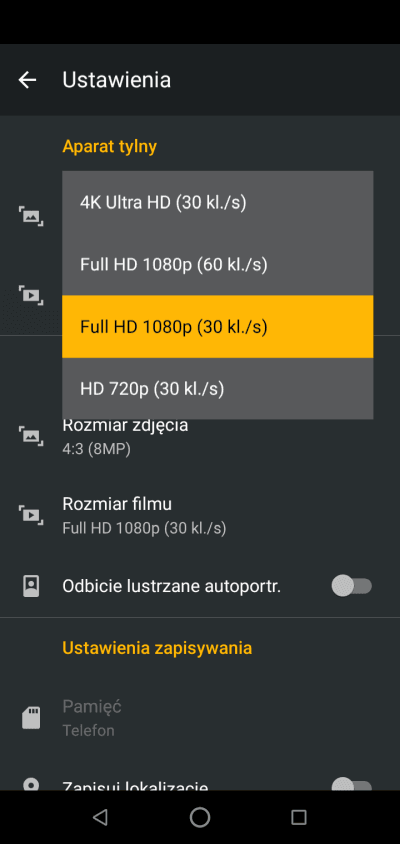
Task: Click the SD card icon beside Pamięć
Action: [x=31, y=718]
